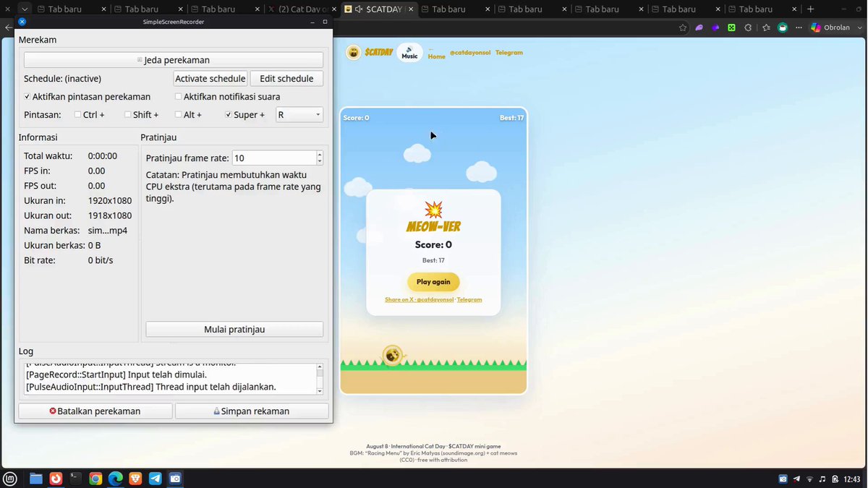Click the Play again button
The image size is (868, 488).
[x=433, y=282]
